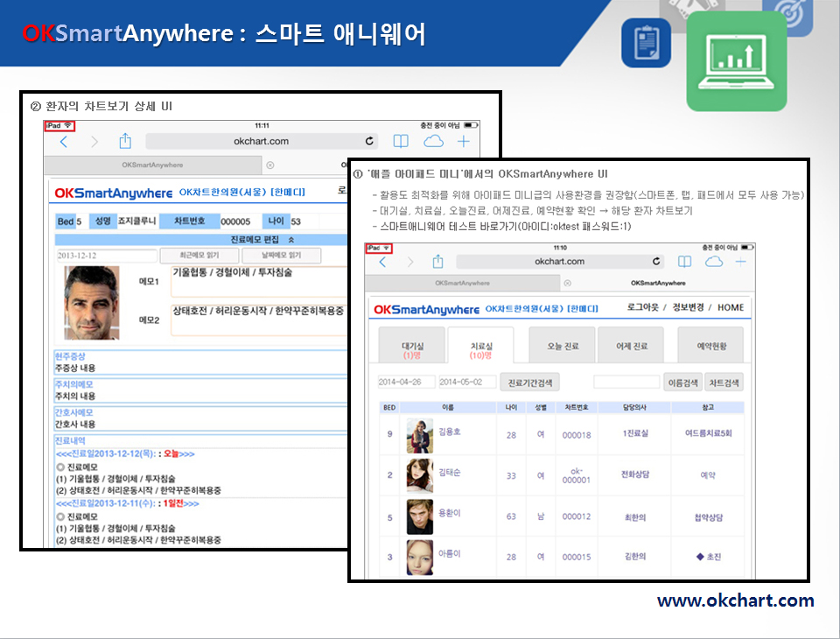Click the 정보변경 link
840x639 pixels.
point(688,307)
